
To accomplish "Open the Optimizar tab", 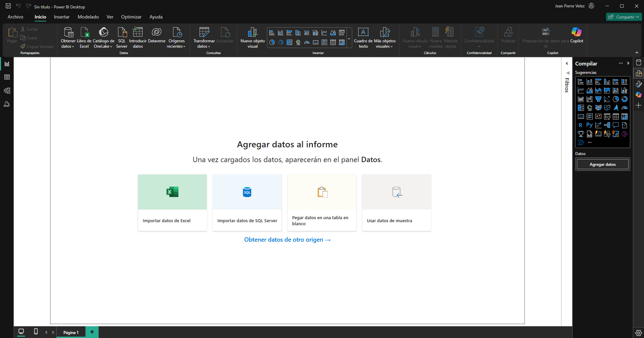I will [131, 17].
